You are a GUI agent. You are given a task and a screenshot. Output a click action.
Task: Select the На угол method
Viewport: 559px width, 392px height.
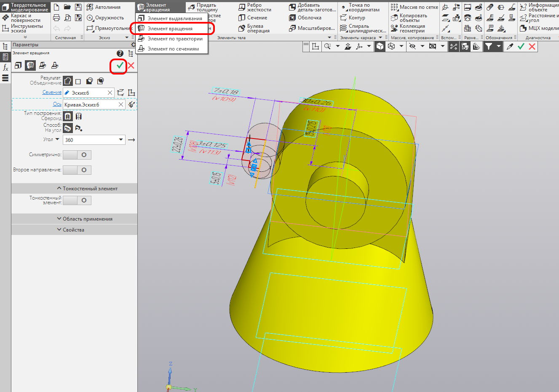[x=68, y=128]
